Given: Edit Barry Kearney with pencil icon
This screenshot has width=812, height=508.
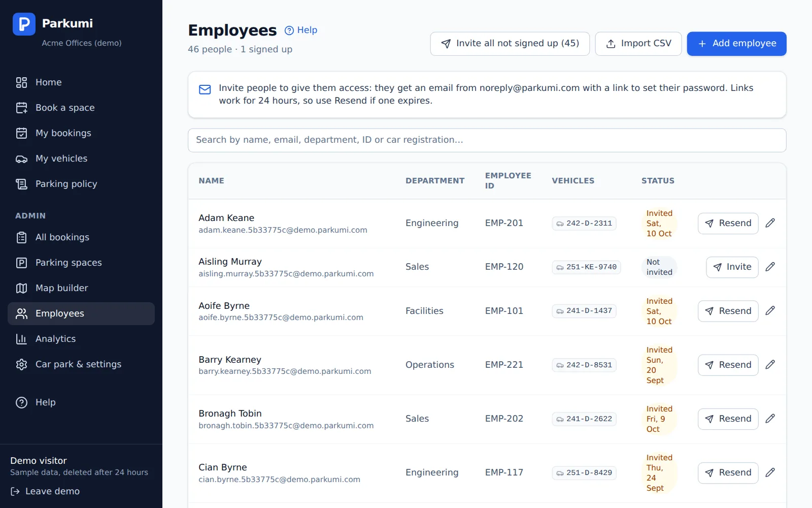Looking at the screenshot, I should (770, 364).
